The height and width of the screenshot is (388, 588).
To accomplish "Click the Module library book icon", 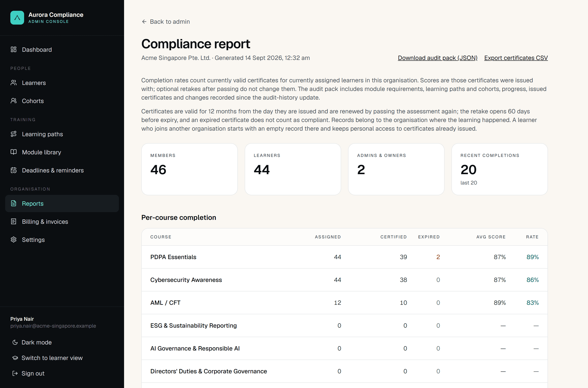I will (x=14, y=152).
